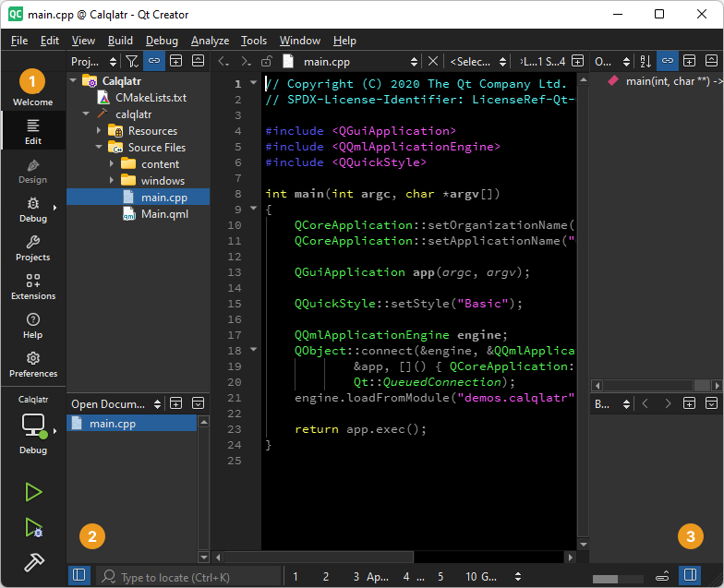The height and width of the screenshot is (588, 724).
Task: Open Preferences
Action: (33, 365)
